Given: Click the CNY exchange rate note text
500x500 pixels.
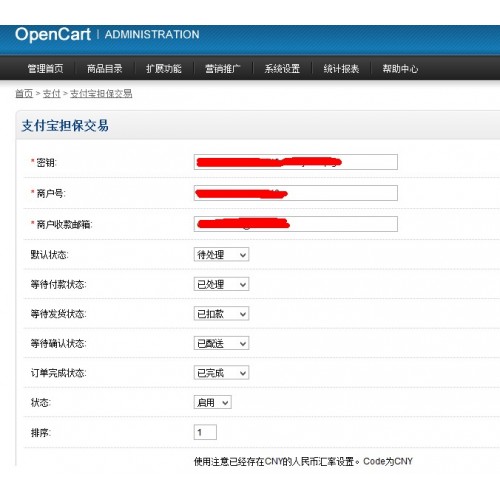Looking at the screenshot, I should [303, 461].
